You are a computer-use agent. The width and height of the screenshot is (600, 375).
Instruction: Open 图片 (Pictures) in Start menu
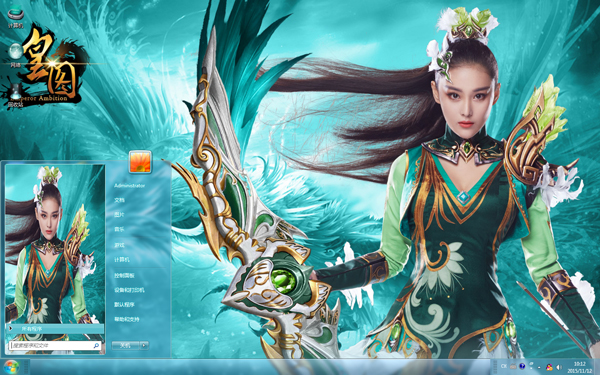[119, 215]
